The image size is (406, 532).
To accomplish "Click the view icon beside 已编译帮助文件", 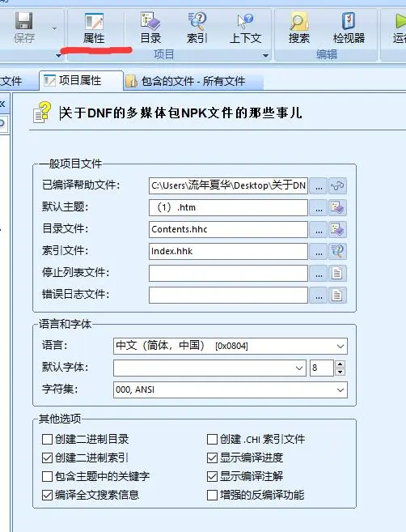I will click(337, 186).
